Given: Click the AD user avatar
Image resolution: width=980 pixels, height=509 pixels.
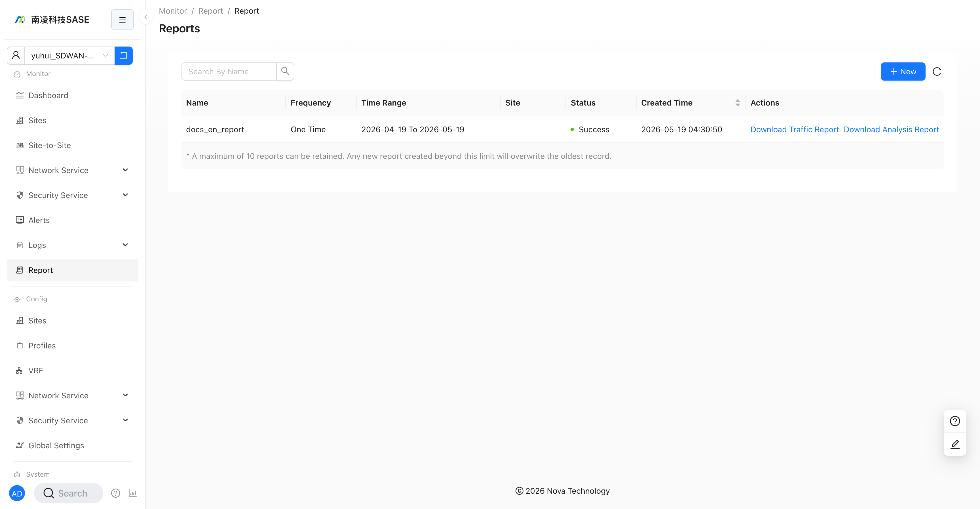Looking at the screenshot, I should point(17,493).
